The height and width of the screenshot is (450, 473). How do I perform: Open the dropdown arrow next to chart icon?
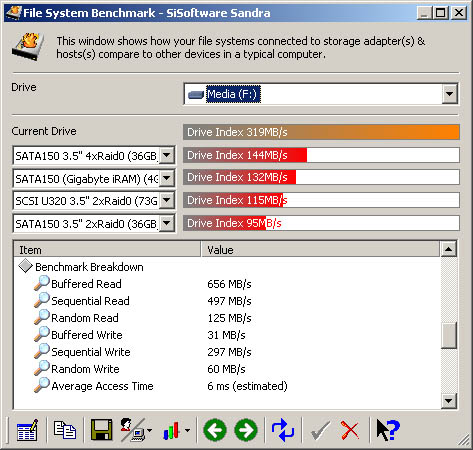point(188,430)
